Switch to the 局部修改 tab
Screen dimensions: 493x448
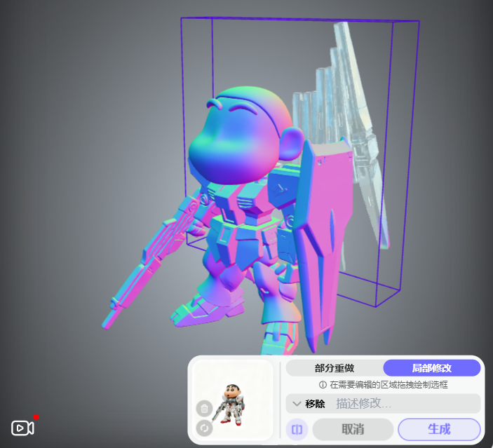click(x=432, y=368)
